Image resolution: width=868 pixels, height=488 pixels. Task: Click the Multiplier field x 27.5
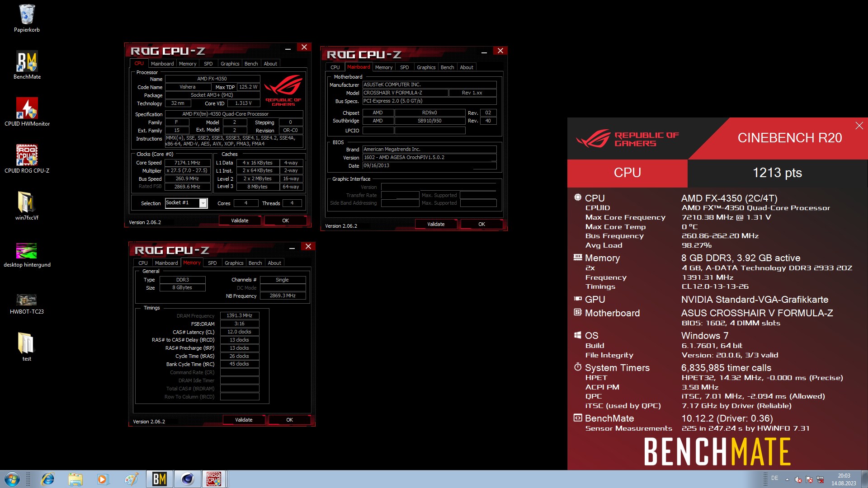point(187,171)
